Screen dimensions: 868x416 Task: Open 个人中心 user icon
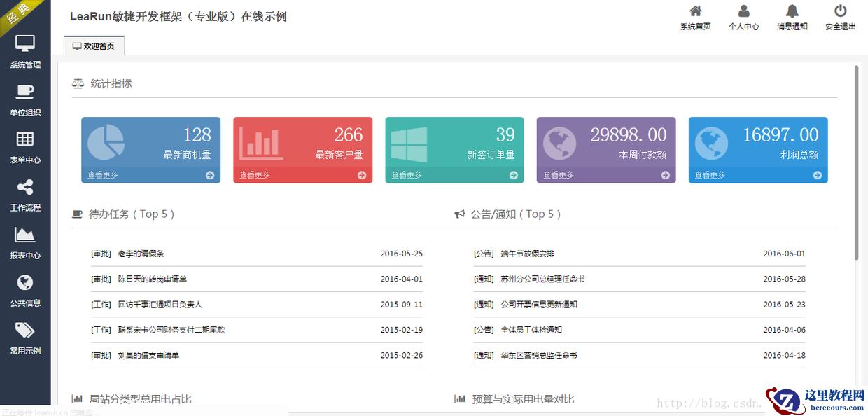pyautogui.click(x=743, y=18)
